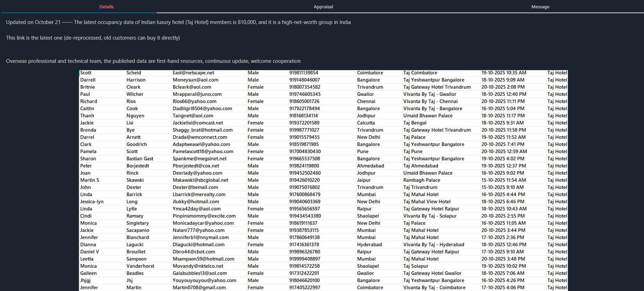Click the 'Taj Bengal' hotel cell
The height and width of the screenshot is (291, 644).
pos(415,123)
